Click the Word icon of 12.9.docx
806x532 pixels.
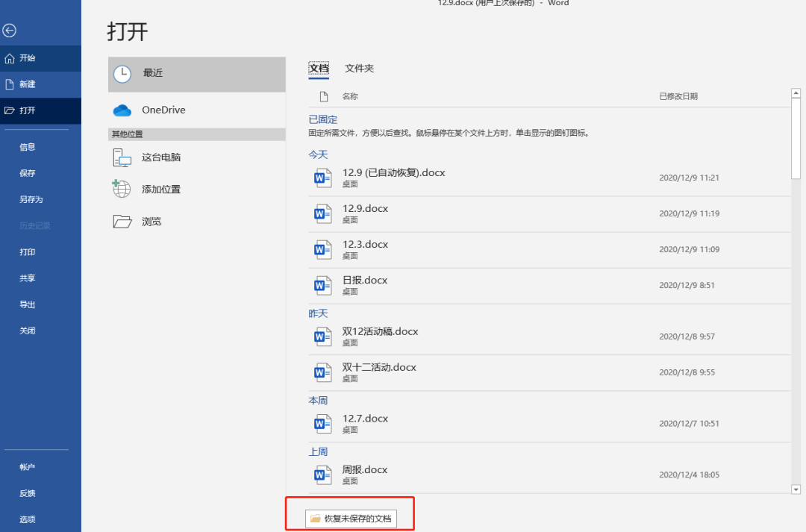(x=323, y=214)
